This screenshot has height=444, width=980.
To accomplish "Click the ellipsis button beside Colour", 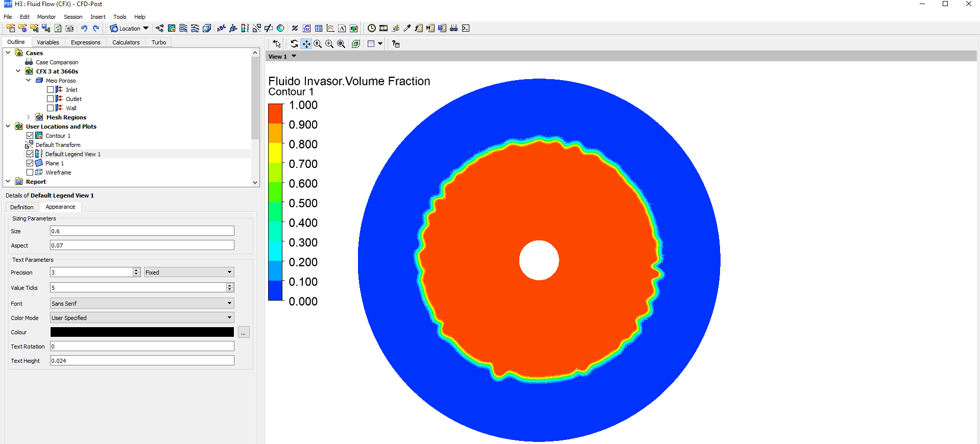I will click(244, 333).
